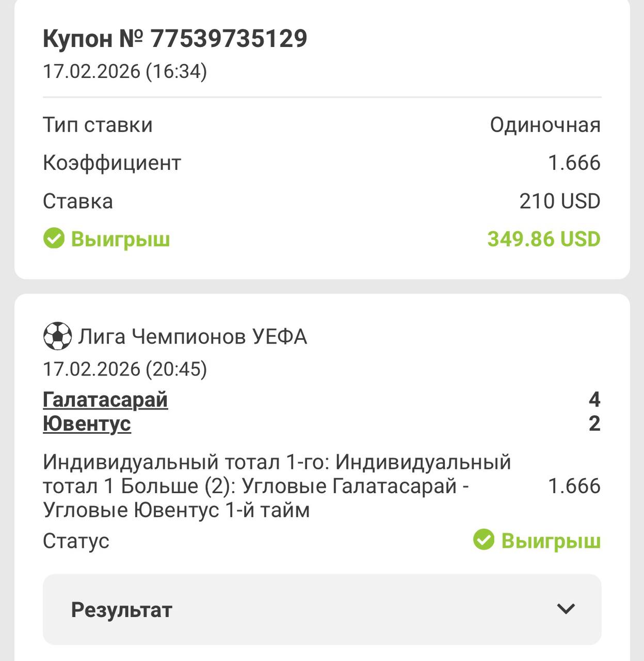Open the Галатасарай team link
This screenshot has height=661, width=644.
(x=105, y=400)
